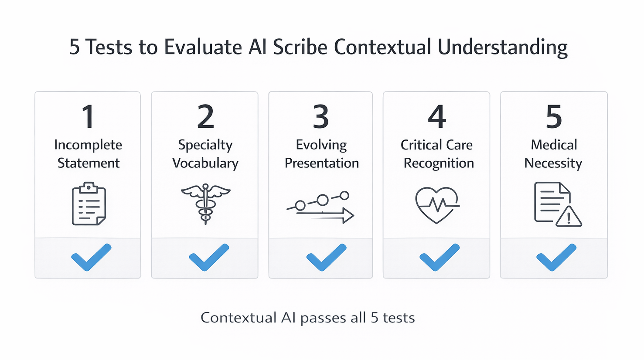
Task: Click the 'Contextual AI passes all 5 tests' caption
Action: click(308, 317)
